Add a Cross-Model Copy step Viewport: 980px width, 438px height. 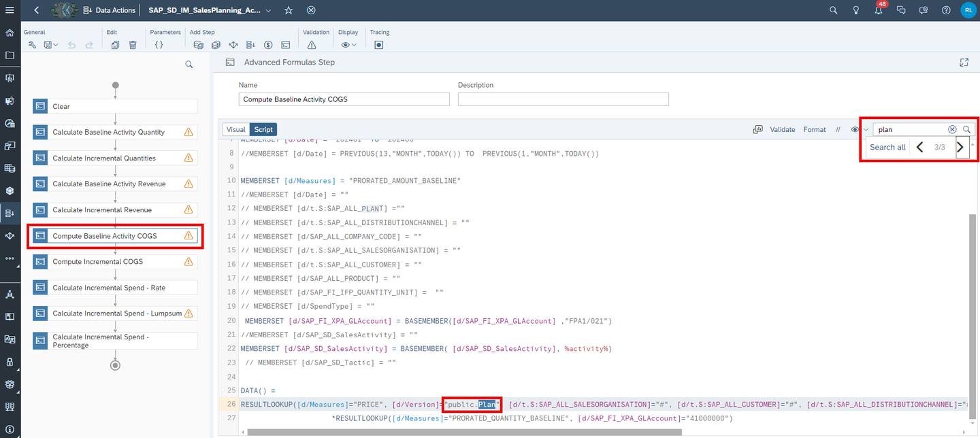(216, 45)
